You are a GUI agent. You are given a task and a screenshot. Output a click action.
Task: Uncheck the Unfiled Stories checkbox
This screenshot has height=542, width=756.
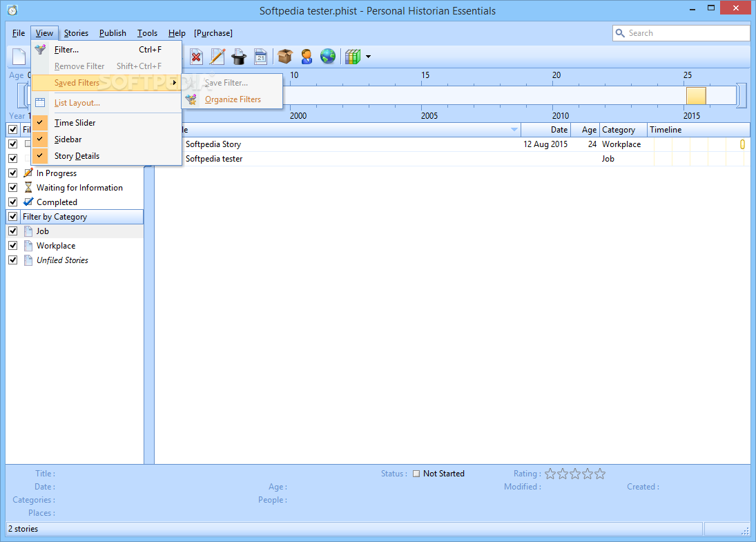click(x=13, y=260)
